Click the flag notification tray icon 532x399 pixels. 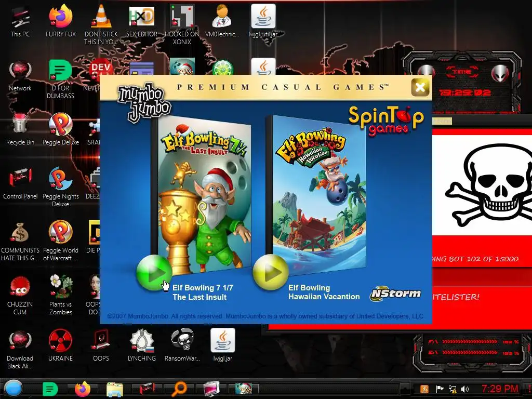click(440, 389)
